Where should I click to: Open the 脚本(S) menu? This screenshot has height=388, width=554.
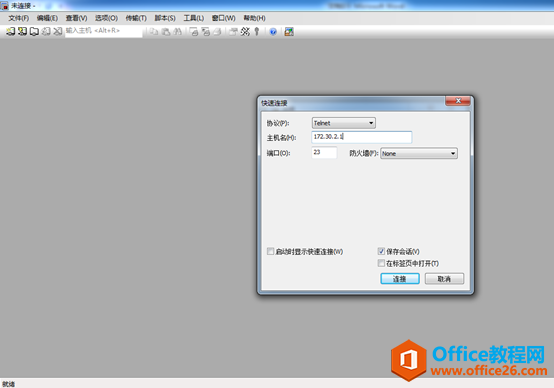coord(165,18)
